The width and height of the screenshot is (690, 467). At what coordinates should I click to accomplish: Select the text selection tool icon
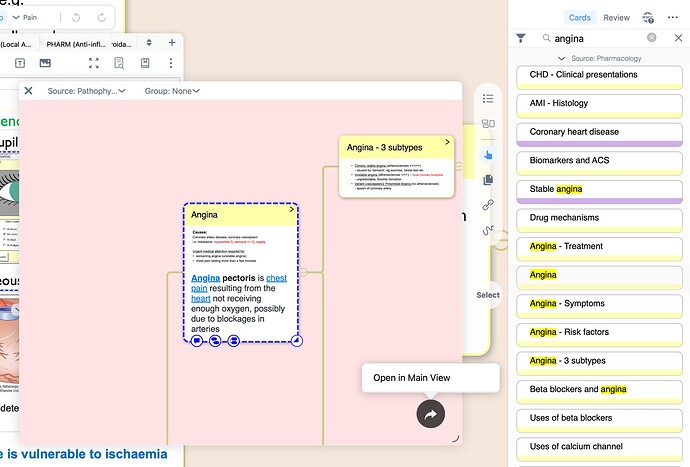coord(20,63)
